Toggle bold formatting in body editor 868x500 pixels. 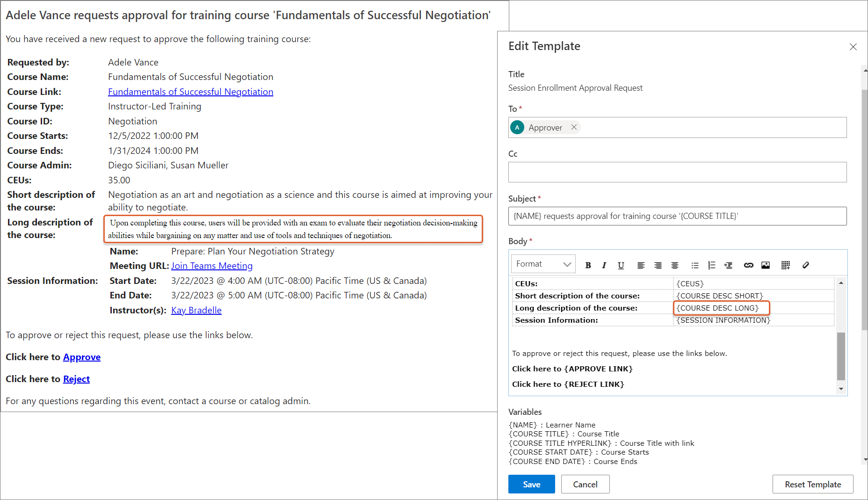588,265
